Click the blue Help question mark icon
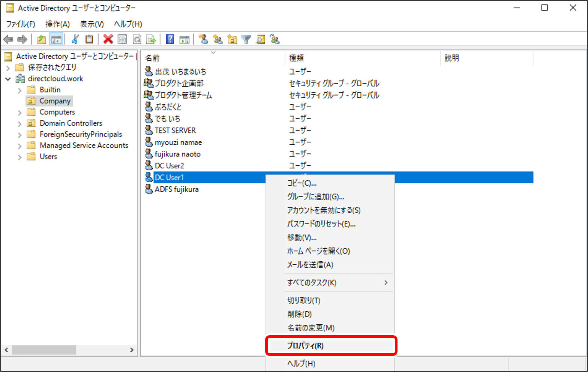 coord(170,39)
